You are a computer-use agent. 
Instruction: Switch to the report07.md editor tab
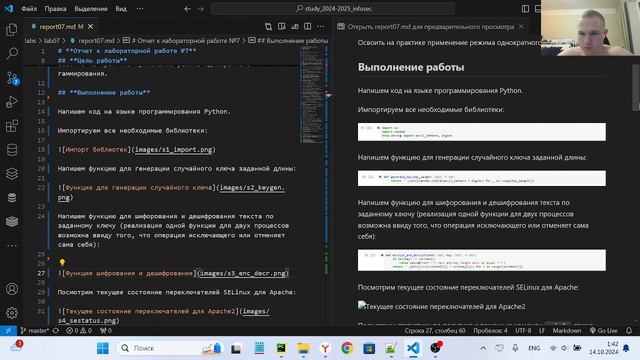(61, 27)
